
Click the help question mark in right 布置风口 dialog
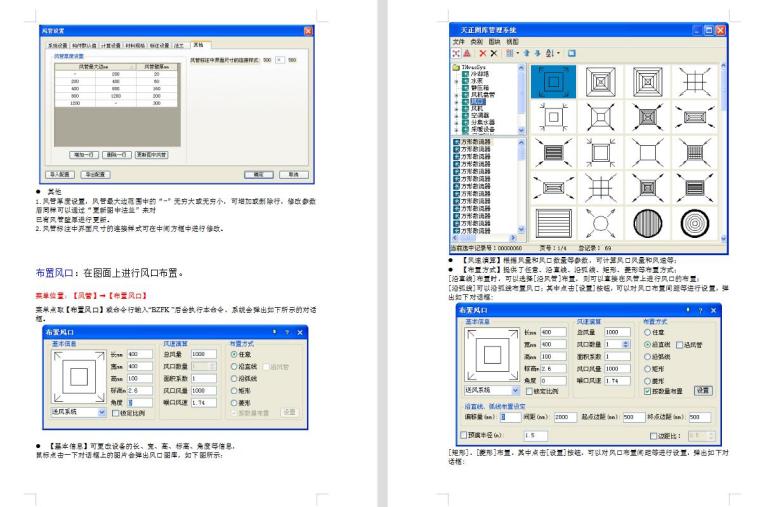[699, 312]
